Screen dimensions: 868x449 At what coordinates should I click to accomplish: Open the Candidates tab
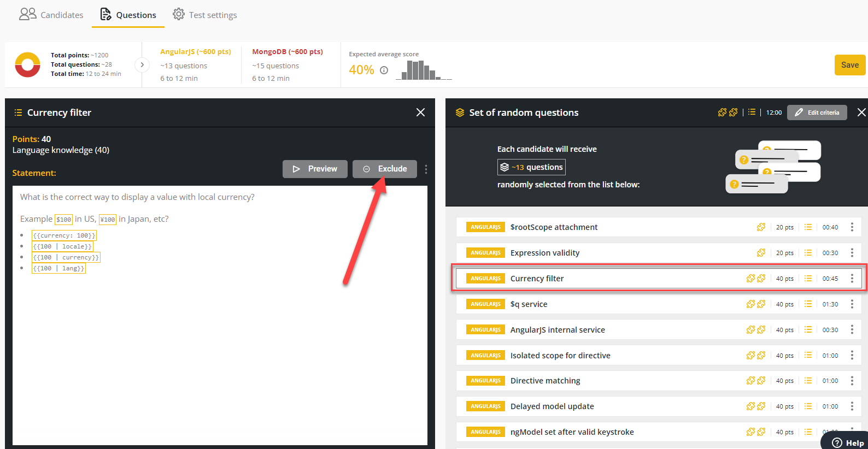51,15
